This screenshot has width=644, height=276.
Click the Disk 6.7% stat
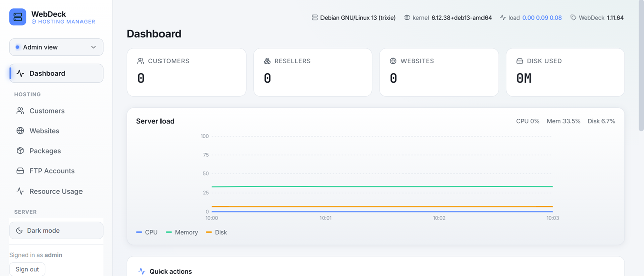601,121
